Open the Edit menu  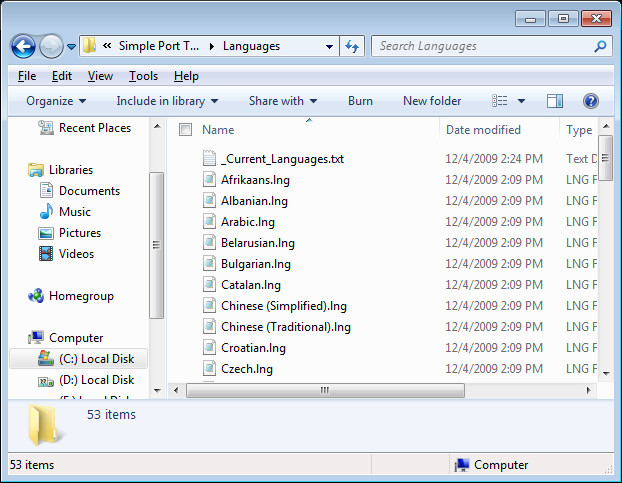tap(61, 76)
